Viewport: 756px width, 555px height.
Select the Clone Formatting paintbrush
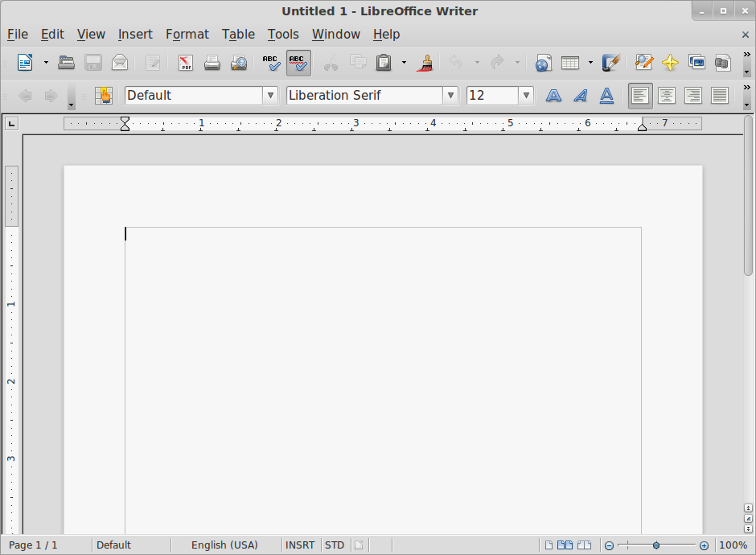425,63
